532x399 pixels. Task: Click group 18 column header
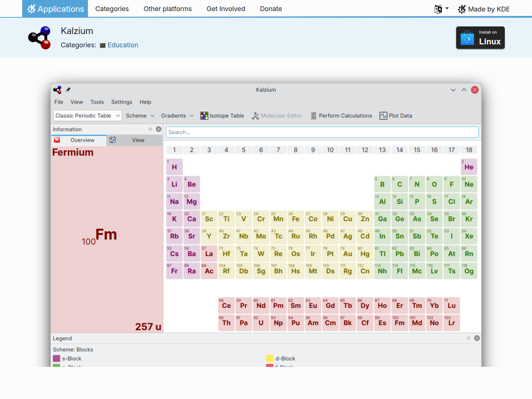click(469, 150)
